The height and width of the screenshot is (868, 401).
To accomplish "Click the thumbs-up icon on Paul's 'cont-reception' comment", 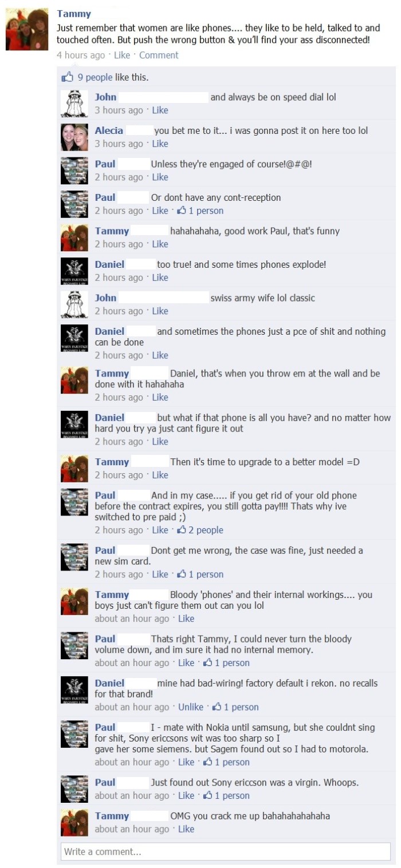I will click(x=182, y=210).
